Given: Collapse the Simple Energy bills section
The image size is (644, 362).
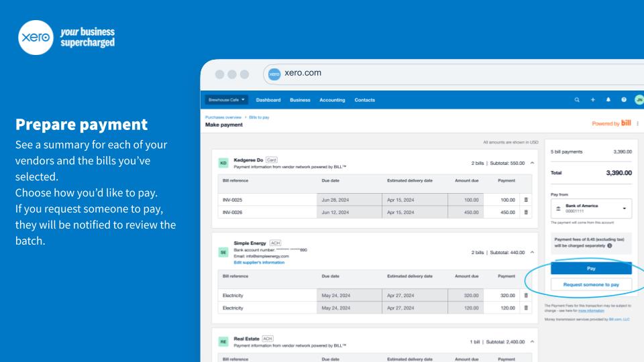Looking at the screenshot, I should pyautogui.click(x=532, y=253).
